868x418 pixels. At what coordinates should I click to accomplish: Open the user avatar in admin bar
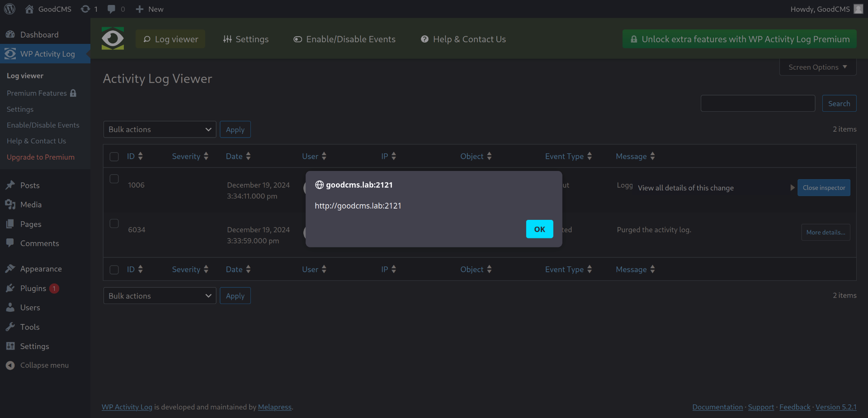coord(859,9)
